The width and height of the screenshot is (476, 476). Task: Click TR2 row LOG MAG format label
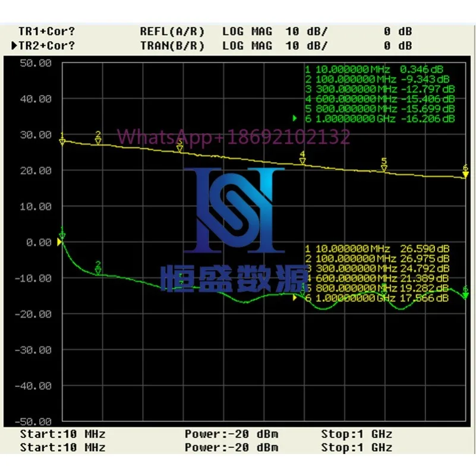click(247, 46)
